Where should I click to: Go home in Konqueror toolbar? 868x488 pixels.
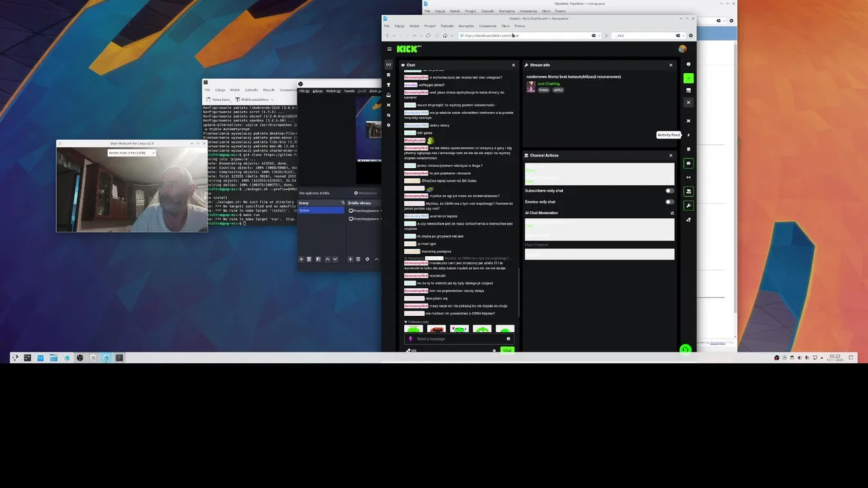[x=445, y=35]
